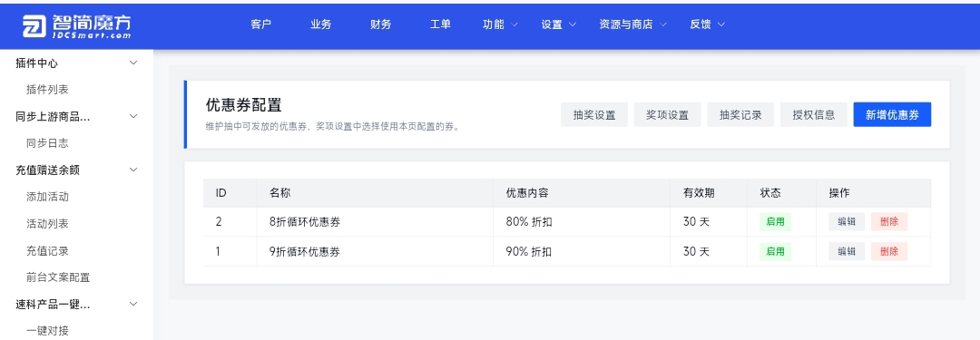Open 充值记录 in the sidebar

point(47,250)
